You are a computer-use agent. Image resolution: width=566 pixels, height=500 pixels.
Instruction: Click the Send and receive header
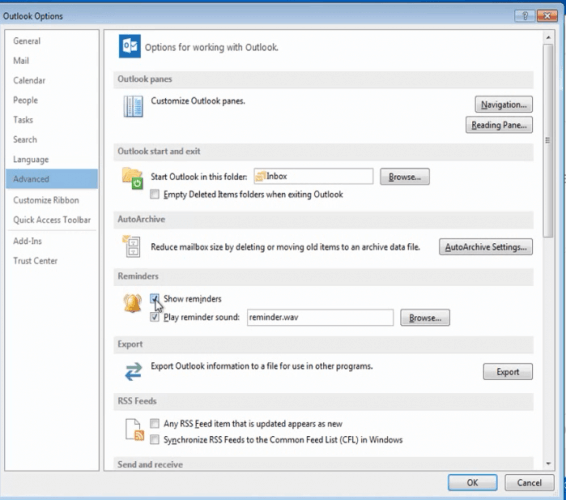pyautogui.click(x=323, y=464)
